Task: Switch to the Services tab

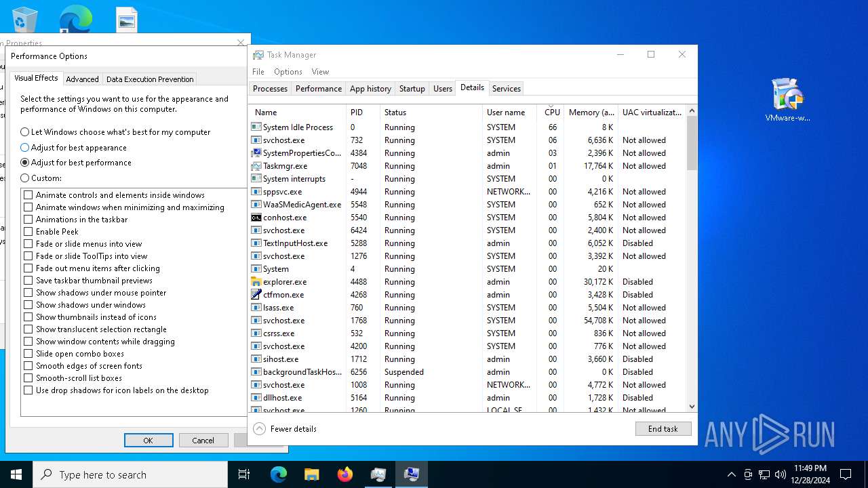Action: coord(507,89)
